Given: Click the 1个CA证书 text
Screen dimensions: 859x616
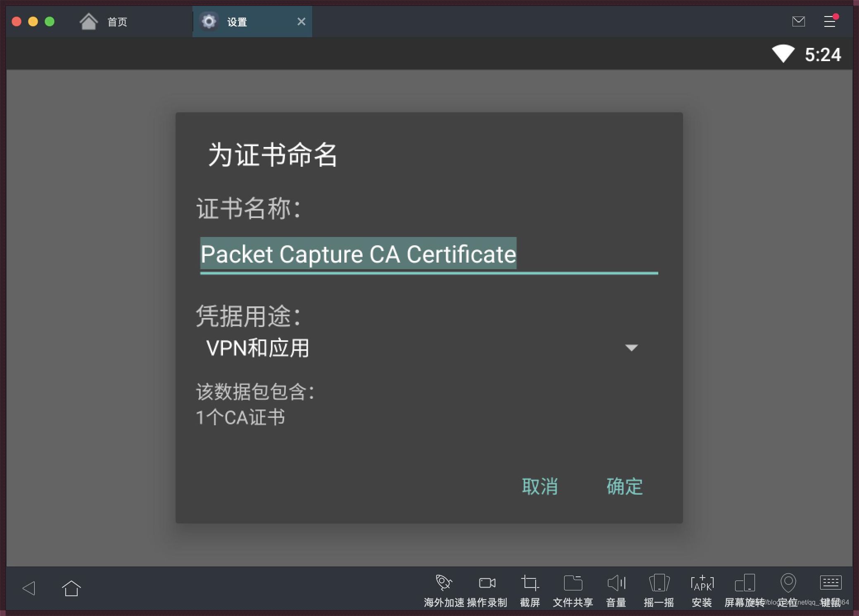Looking at the screenshot, I should 240,417.
